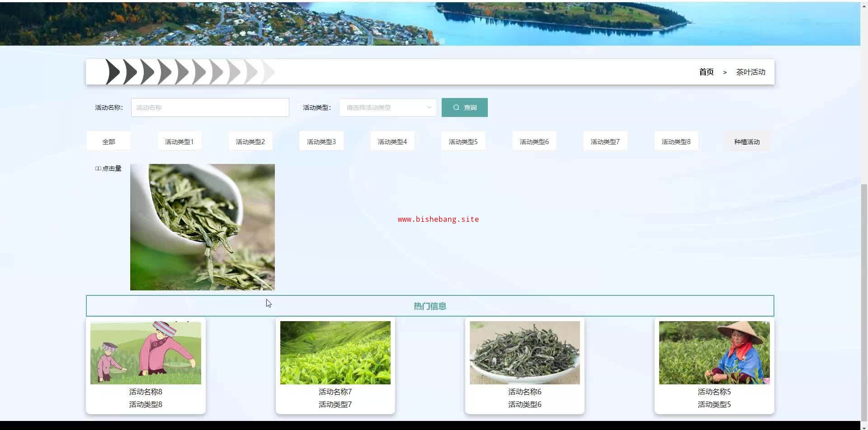The width and height of the screenshot is (868, 430).
Task: Click the 活动类型8 label under 活动名称8
Action: pyautogui.click(x=146, y=404)
